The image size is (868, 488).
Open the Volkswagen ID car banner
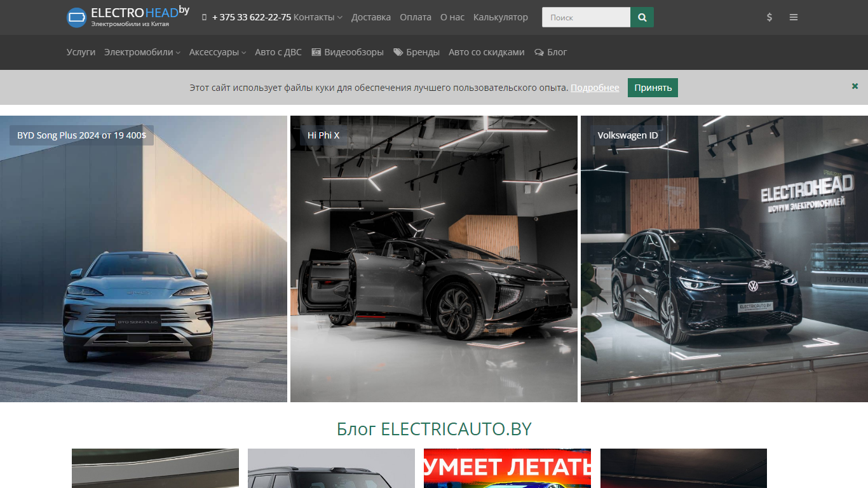[x=724, y=259]
